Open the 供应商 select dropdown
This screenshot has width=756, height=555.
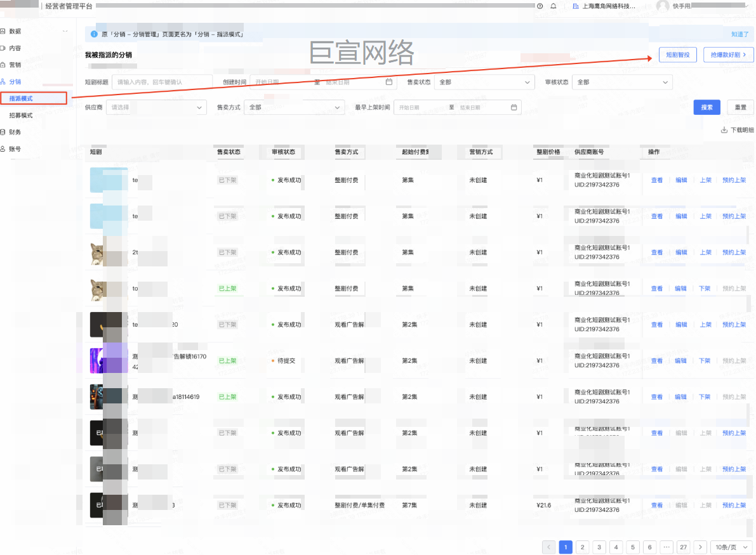pos(156,108)
